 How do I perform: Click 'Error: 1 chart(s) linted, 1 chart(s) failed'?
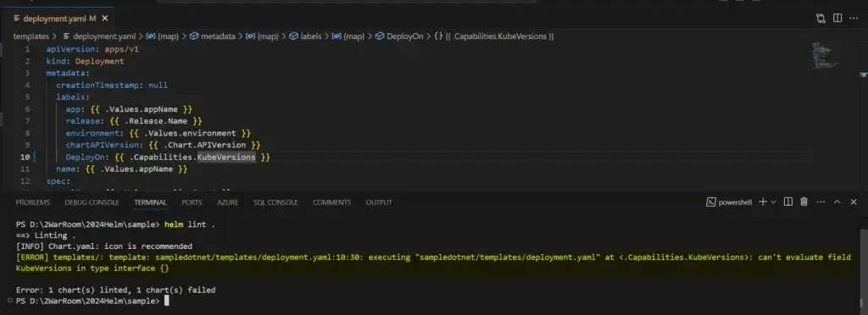click(115, 290)
